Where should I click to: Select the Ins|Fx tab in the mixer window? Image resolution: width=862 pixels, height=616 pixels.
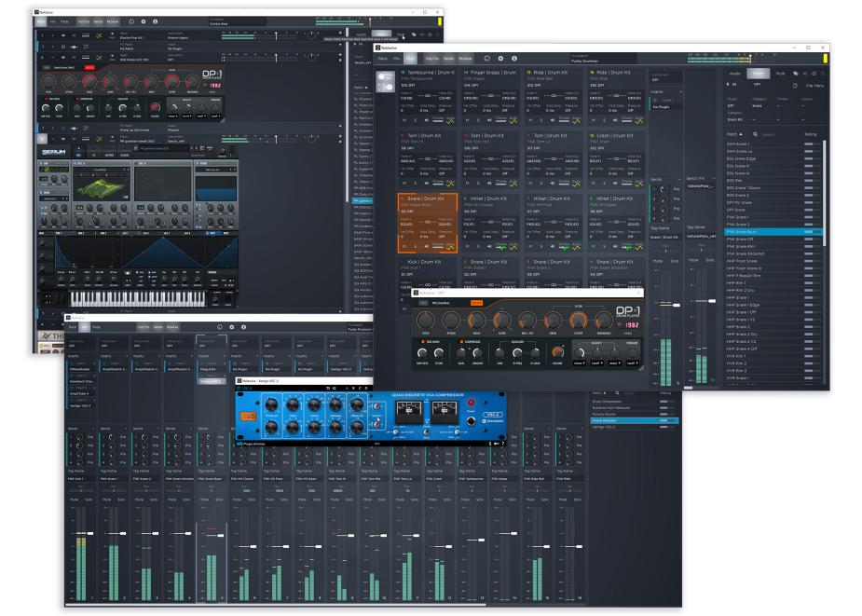point(144,327)
